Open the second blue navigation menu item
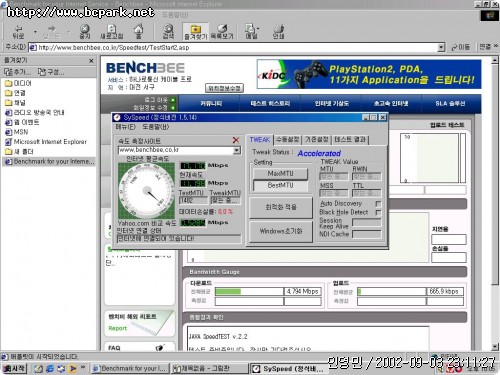This screenshot has height=375, width=500. click(x=270, y=104)
